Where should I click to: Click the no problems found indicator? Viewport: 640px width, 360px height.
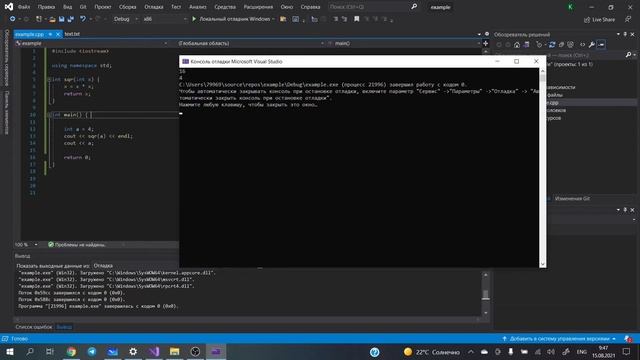click(x=77, y=244)
